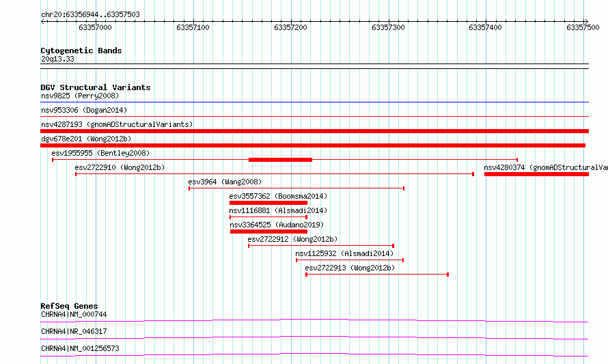Click the thick red nsv4287193 bar
The height and width of the screenshot is (364, 608).
coord(314,131)
